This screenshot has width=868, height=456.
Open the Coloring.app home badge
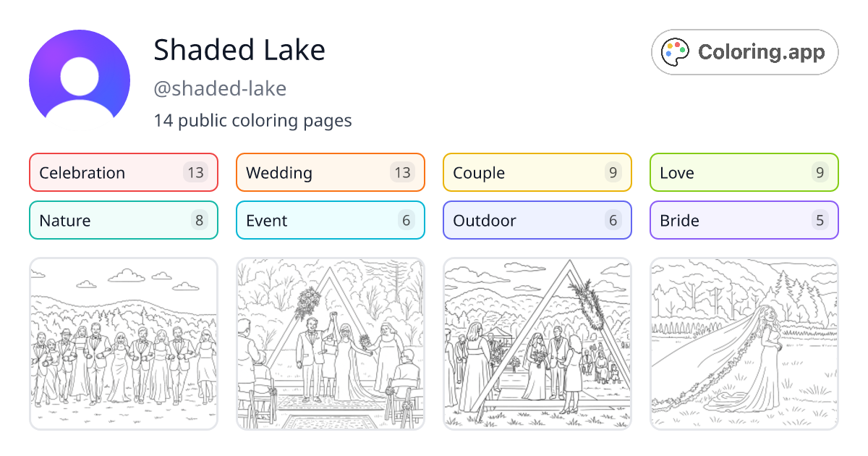pyautogui.click(x=744, y=52)
